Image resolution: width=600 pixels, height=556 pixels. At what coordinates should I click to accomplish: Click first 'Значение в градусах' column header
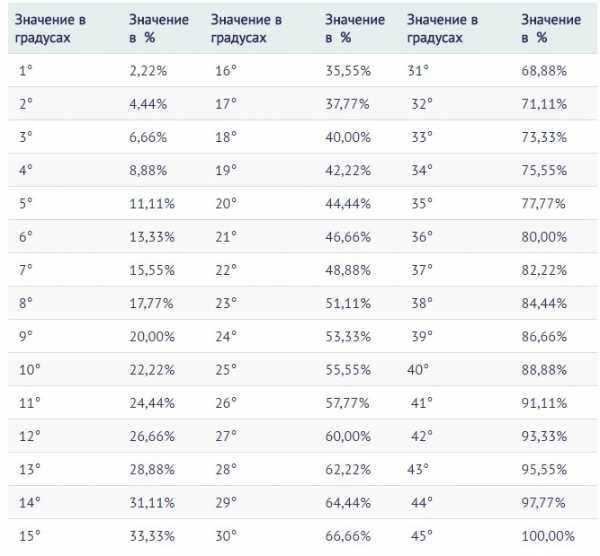point(50,28)
